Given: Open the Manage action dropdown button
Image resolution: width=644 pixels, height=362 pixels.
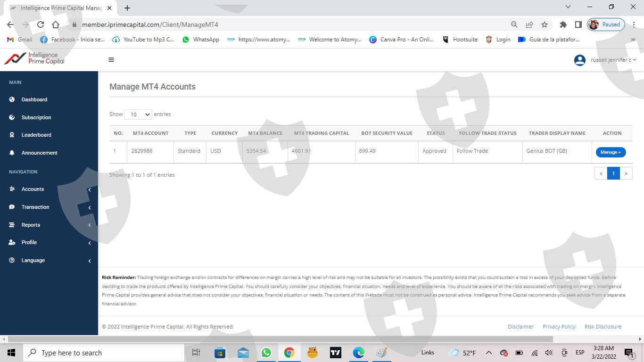Looking at the screenshot, I should [611, 152].
